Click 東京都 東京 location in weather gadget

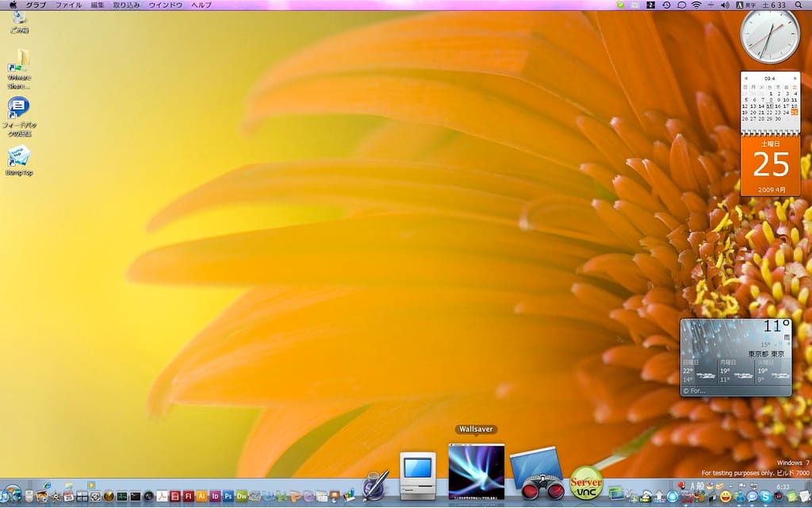(766, 354)
